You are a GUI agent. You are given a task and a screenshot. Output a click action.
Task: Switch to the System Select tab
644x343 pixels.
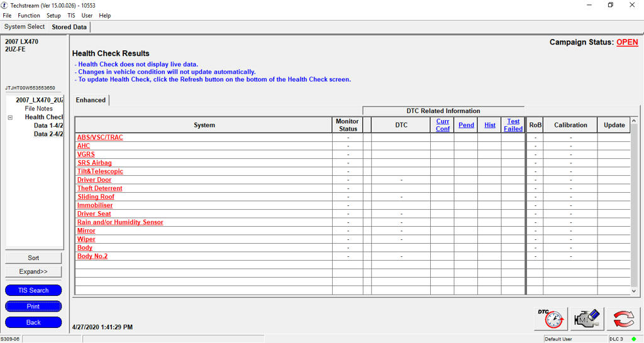[x=25, y=26]
